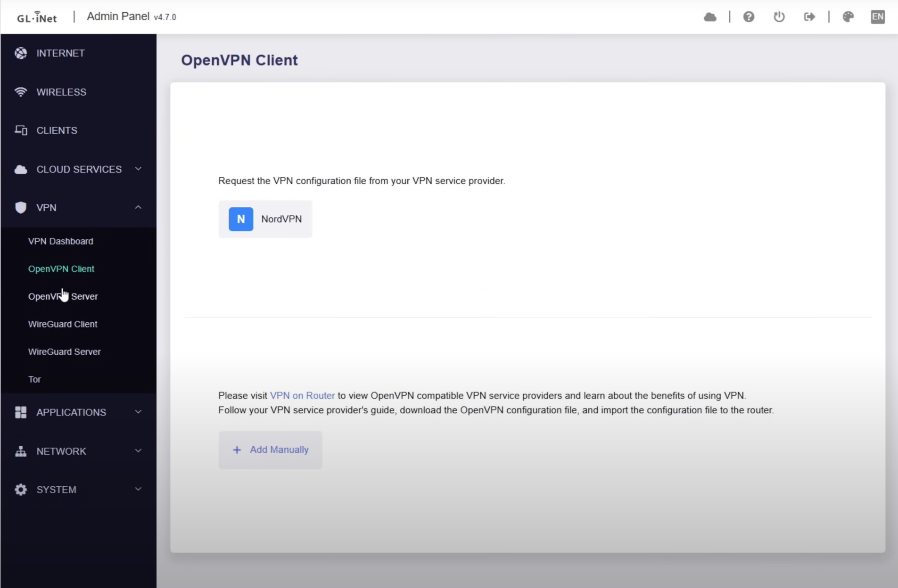Expand the Applications chevron

point(138,412)
